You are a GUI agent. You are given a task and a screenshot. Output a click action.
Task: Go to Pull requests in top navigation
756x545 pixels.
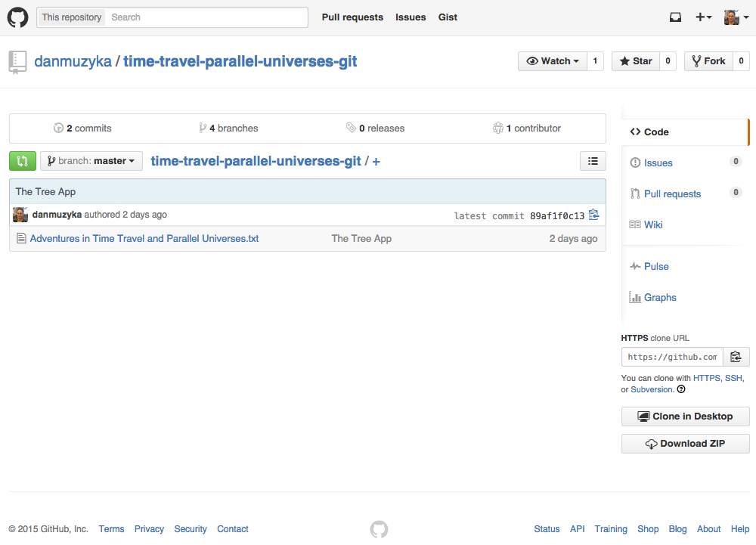pos(352,17)
